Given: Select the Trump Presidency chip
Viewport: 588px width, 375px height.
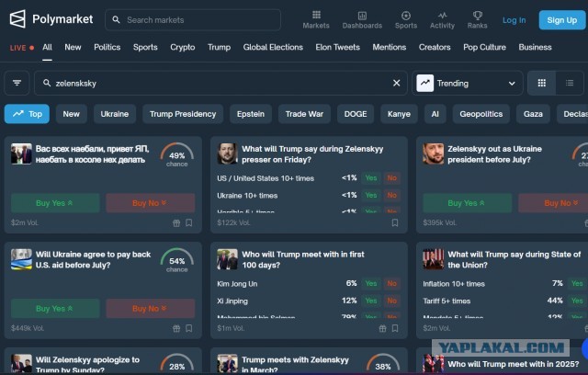Looking at the screenshot, I should [x=183, y=114].
